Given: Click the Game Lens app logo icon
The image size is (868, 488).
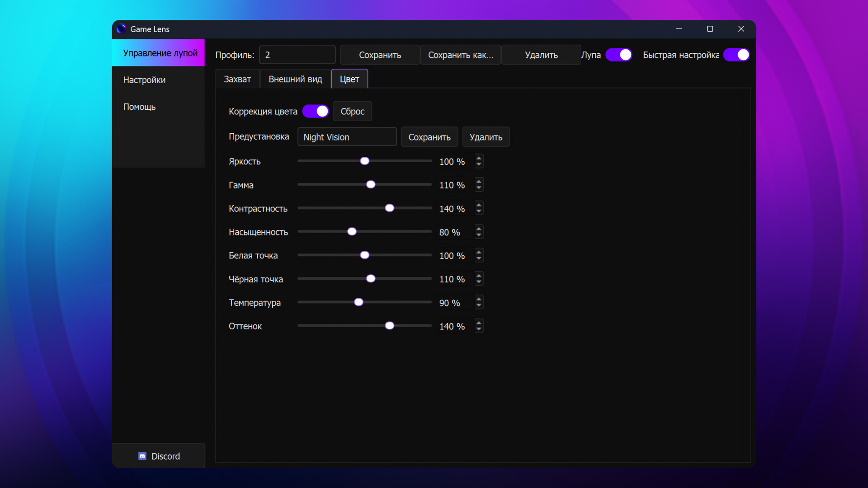Looking at the screenshot, I should [121, 29].
